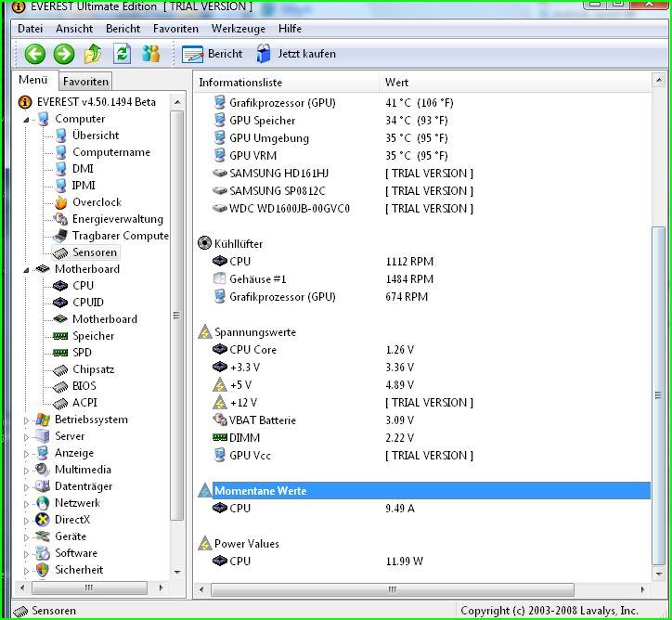Open the Bericht report toolbar button
Screen dimensions: 672x620
coord(212,54)
